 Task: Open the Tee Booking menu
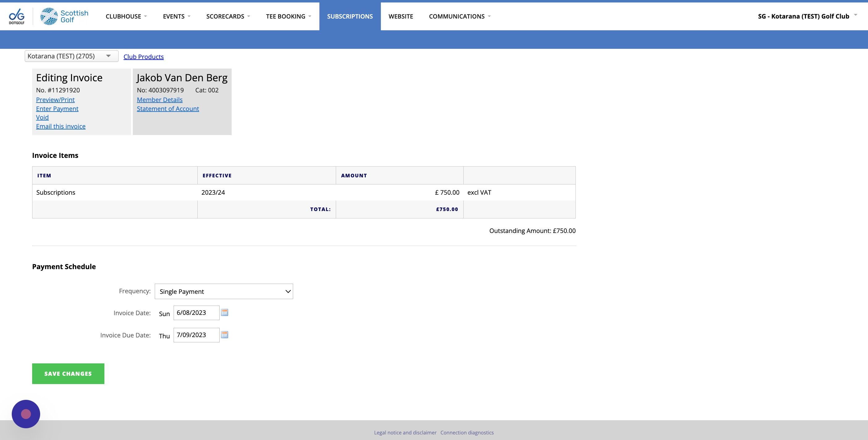pos(289,16)
